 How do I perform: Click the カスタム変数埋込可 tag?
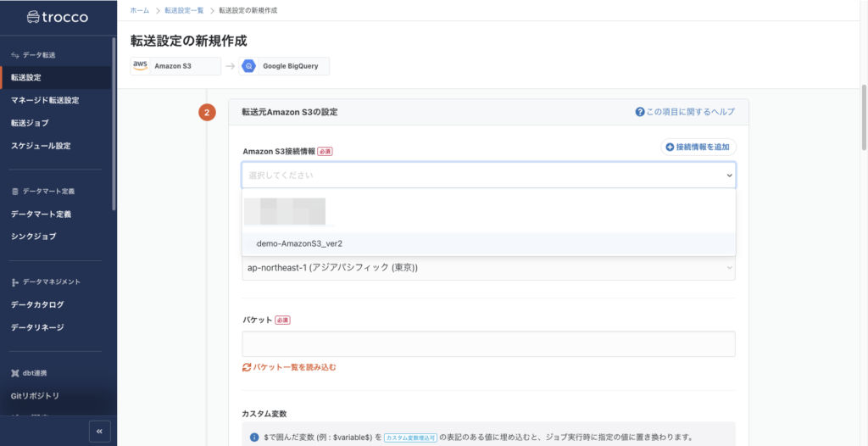coord(410,438)
